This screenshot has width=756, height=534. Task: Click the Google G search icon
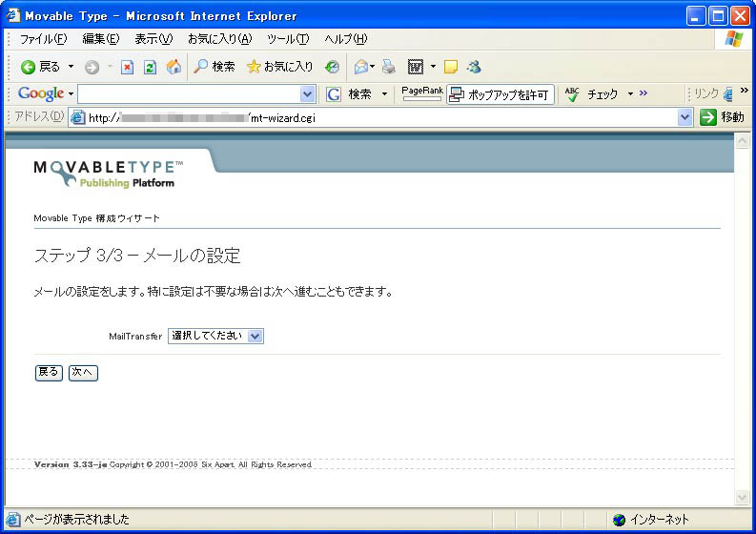pos(334,94)
